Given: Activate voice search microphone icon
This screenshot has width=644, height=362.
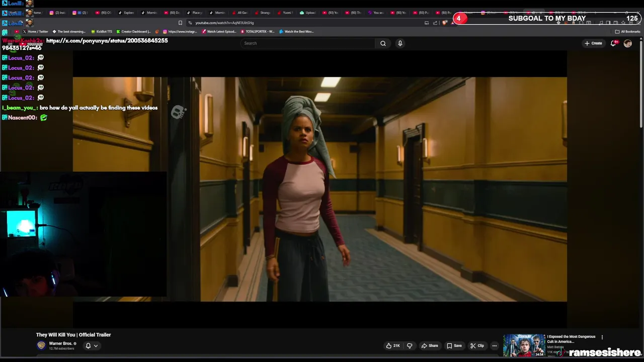Looking at the screenshot, I should [400, 43].
